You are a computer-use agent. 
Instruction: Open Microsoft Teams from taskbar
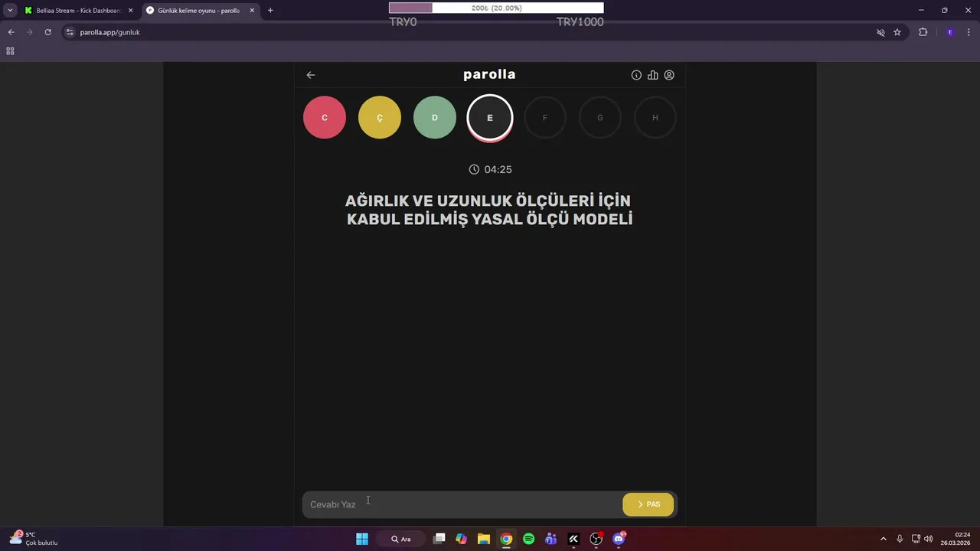[551, 539]
